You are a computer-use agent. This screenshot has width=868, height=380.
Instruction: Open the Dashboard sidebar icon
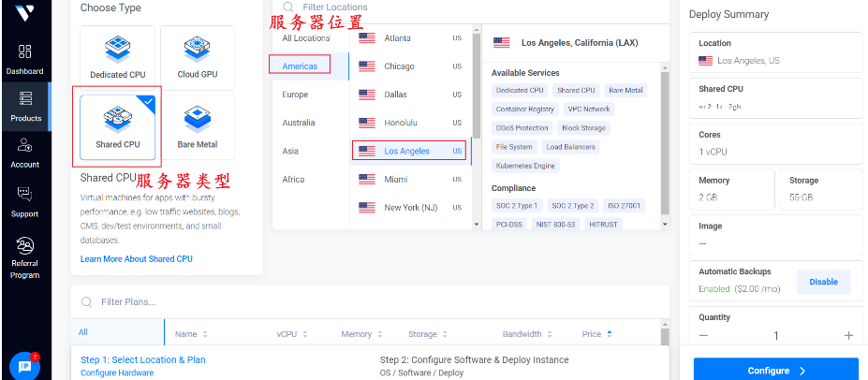[x=24, y=58]
